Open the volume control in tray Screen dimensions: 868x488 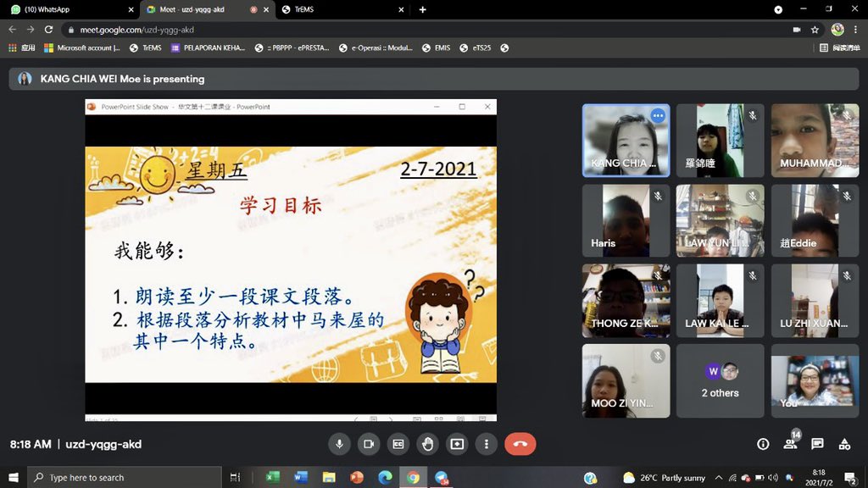pos(773,478)
